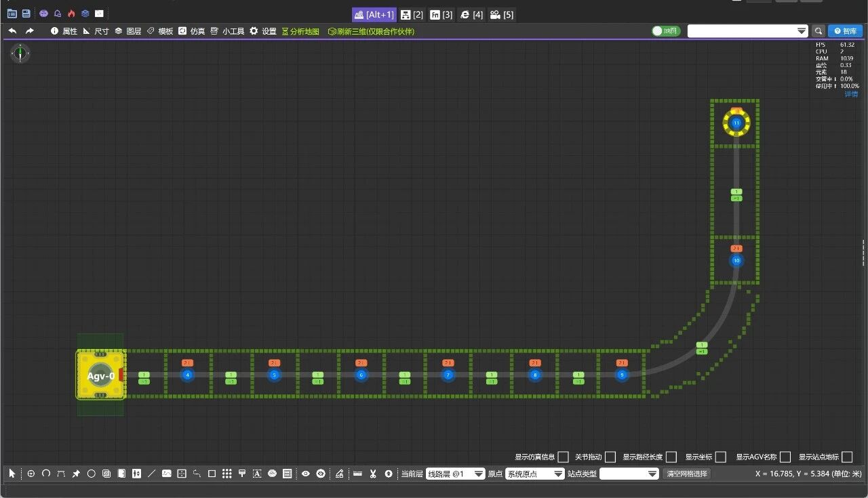Image resolution: width=868 pixels, height=498 pixels.
Task: Select the circle drawing tool
Action: tap(91, 474)
